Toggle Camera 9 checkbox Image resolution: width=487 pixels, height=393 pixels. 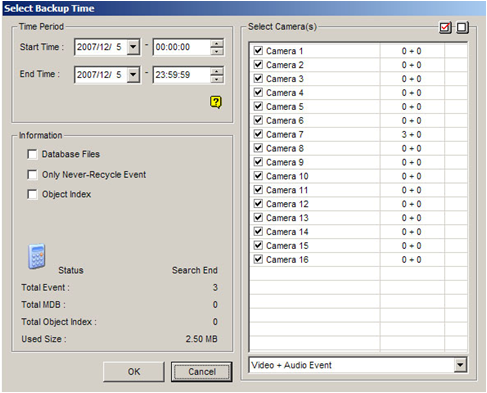pyautogui.click(x=258, y=162)
